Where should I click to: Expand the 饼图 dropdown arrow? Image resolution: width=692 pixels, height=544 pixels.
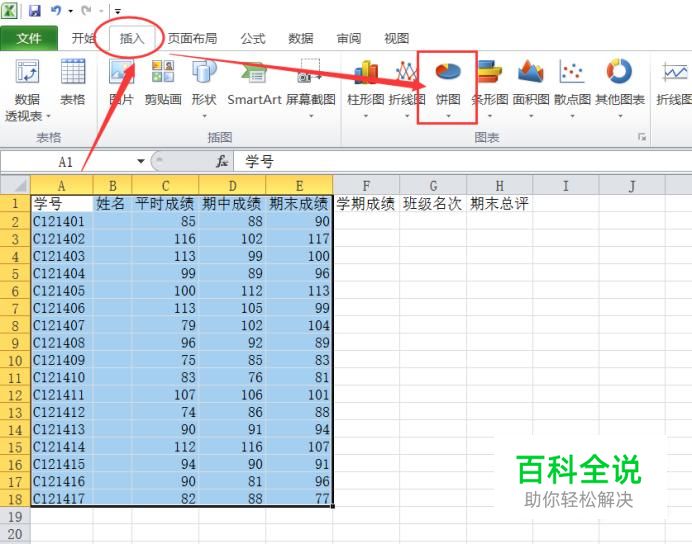pos(448,116)
